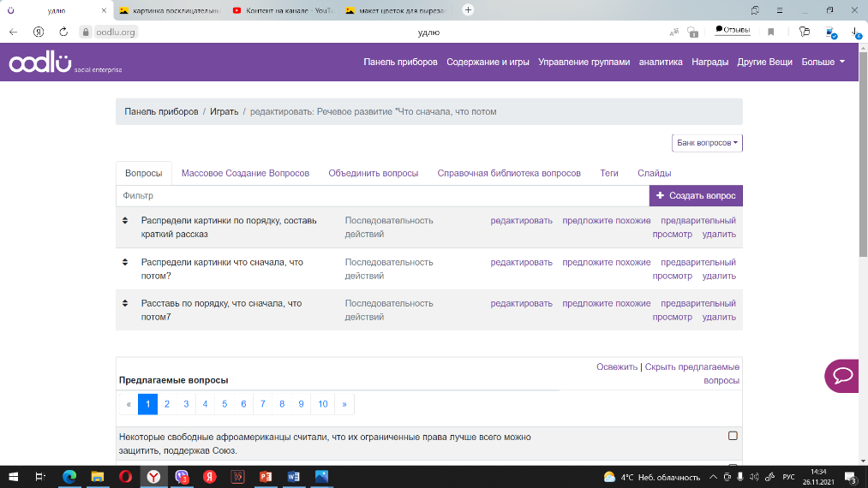Go to page 5 of suggested questions
The image size is (868, 488).
(x=224, y=404)
